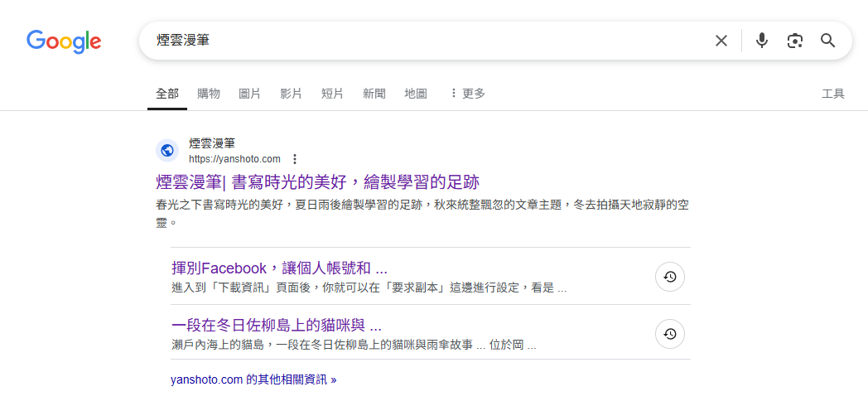Open sitelink 一段在冬日佐柳島上的貓咪與
868x406 pixels.
click(277, 325)
